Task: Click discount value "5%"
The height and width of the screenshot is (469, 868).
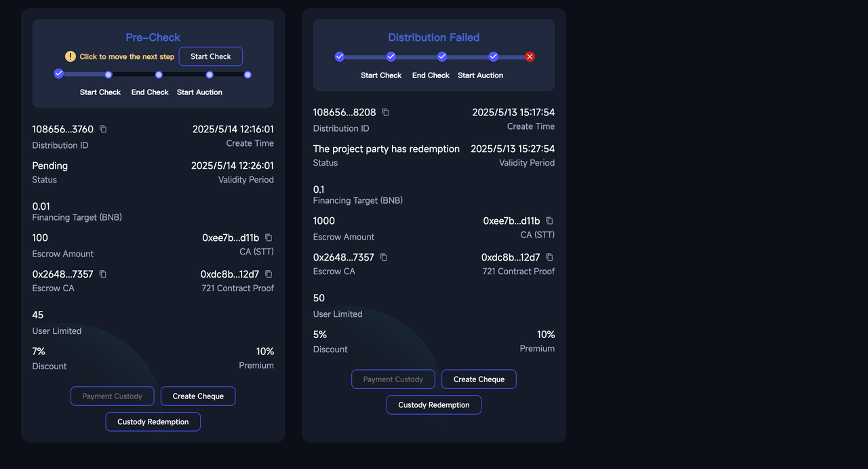Action: point(320,335)
